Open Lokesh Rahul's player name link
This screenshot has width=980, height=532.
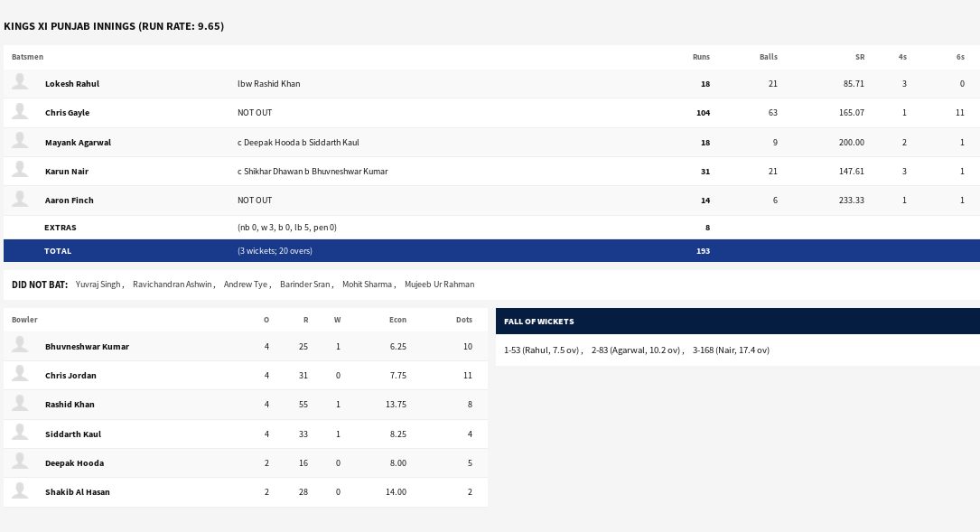click(x=72, y=84)
